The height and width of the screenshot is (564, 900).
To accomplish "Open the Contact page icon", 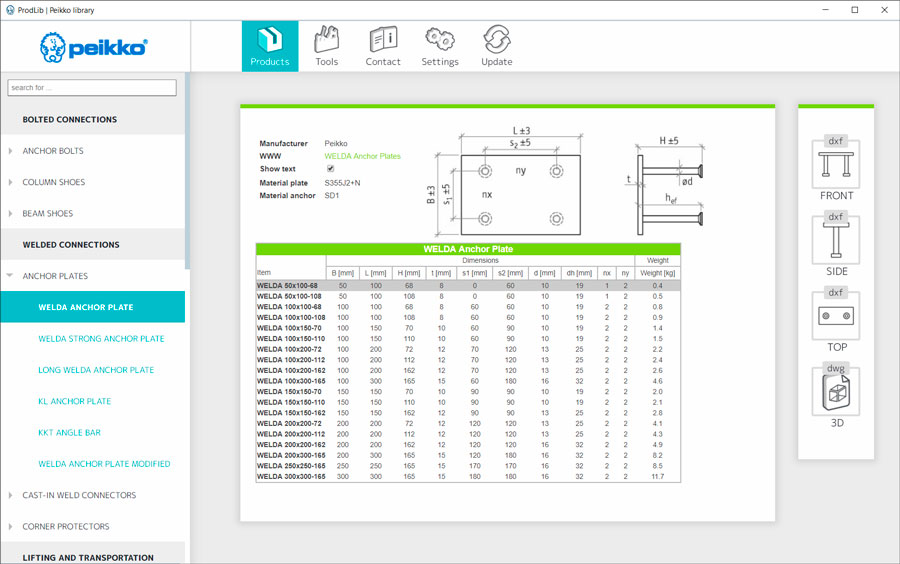I will pyautogui.click(x=383, y=46).
